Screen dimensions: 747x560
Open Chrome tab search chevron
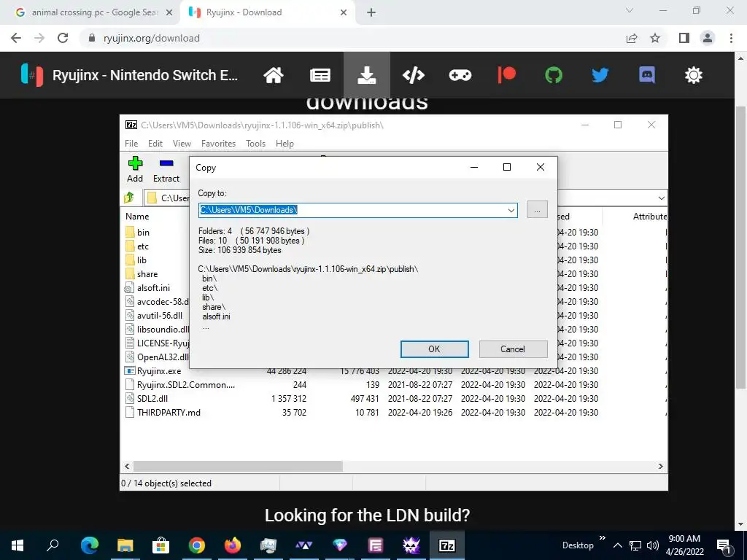pos(630,10)
